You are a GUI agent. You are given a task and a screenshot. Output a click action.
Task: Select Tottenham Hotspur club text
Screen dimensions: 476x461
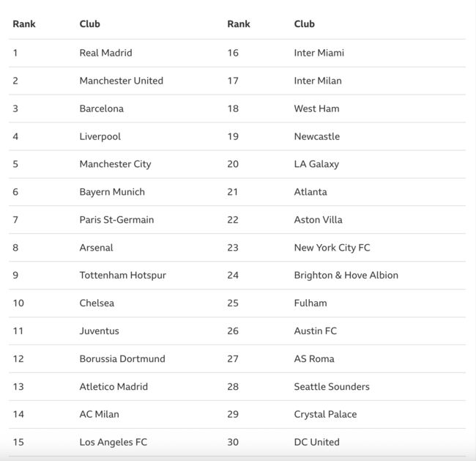[x=122, y=276]
